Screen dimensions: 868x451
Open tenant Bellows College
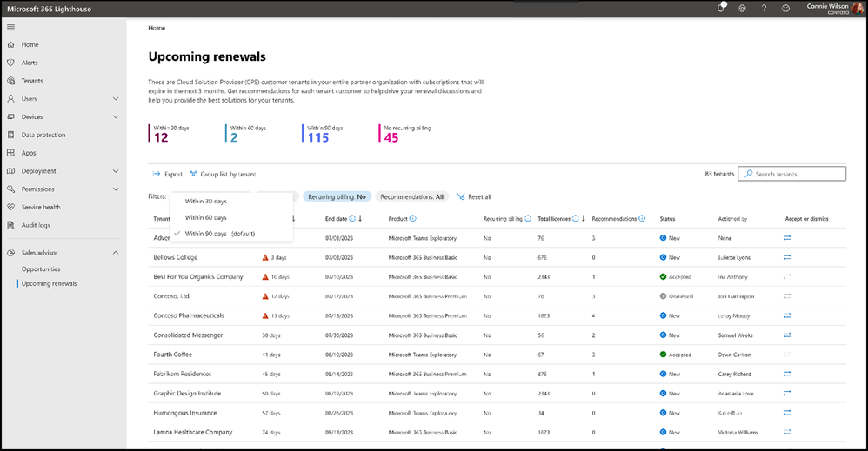point(176,257)
